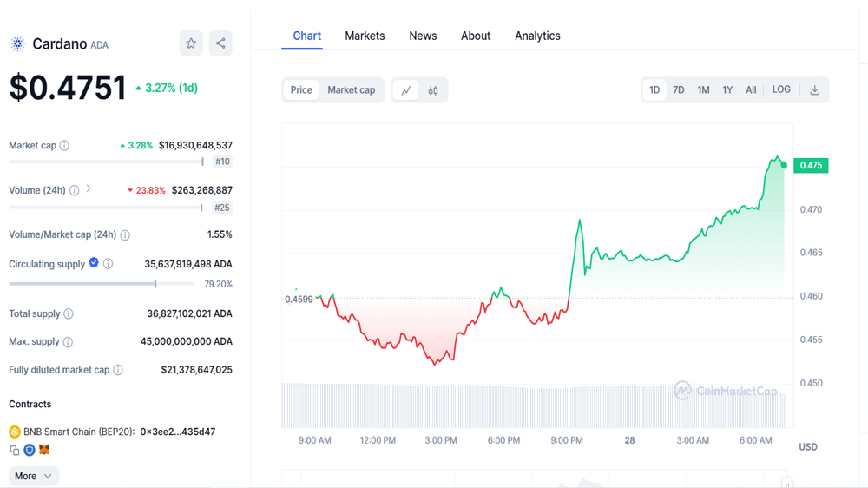Click the Market cap rank progress bar
The image size is (868, 488).
pos(106,162)
